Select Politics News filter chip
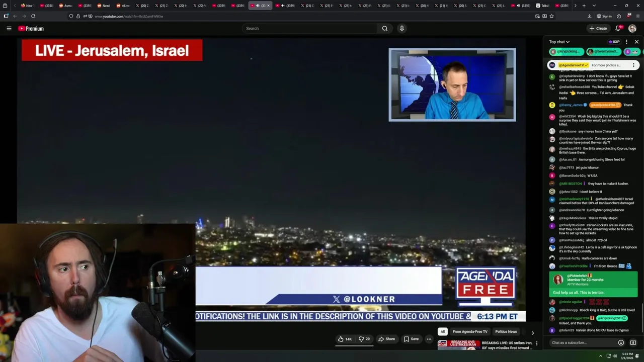Image resolution: width=644 pixels, height=362 pixels. pyautogui.click(x=506, y=332)
